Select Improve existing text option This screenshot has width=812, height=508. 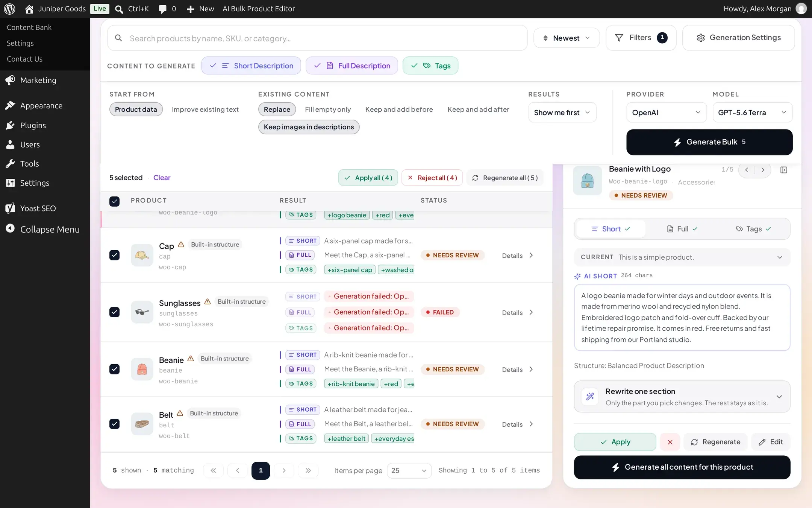[205, 110]
